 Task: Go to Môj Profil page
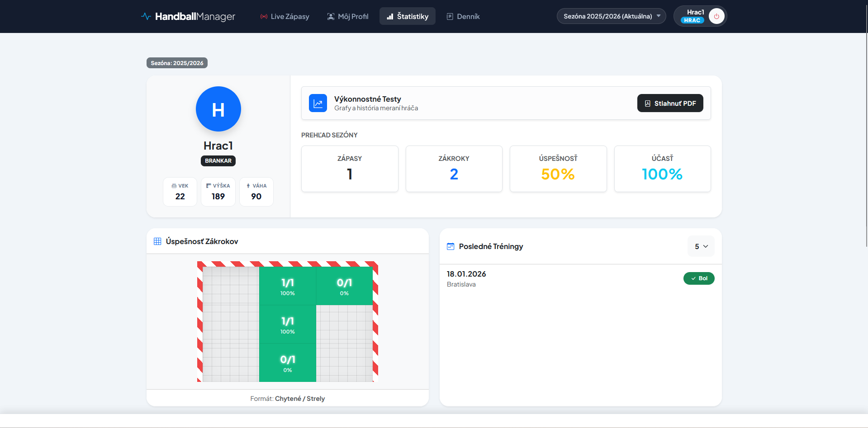click(348, 16)
